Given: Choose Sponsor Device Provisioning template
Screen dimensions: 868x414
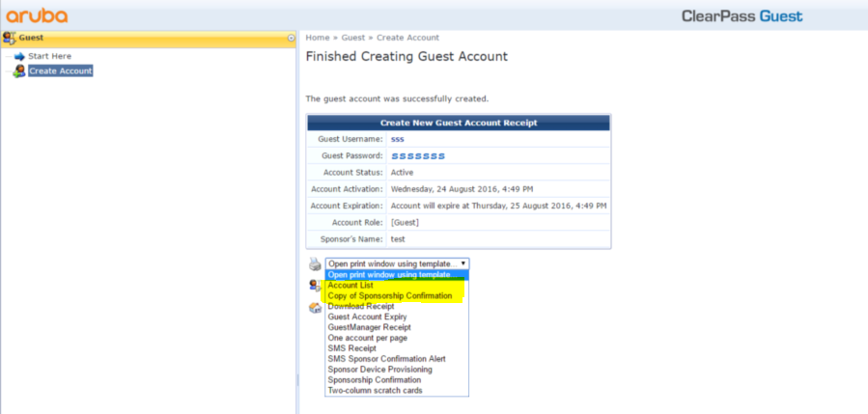Looking at the screenshot, I should point(397,370).
